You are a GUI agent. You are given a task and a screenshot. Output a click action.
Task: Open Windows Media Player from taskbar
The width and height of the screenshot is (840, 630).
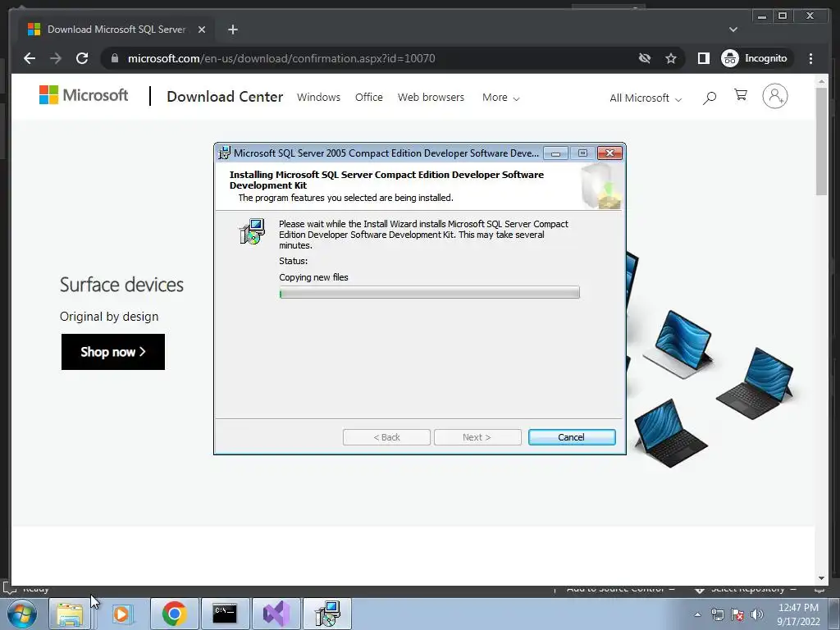[121, 614]
